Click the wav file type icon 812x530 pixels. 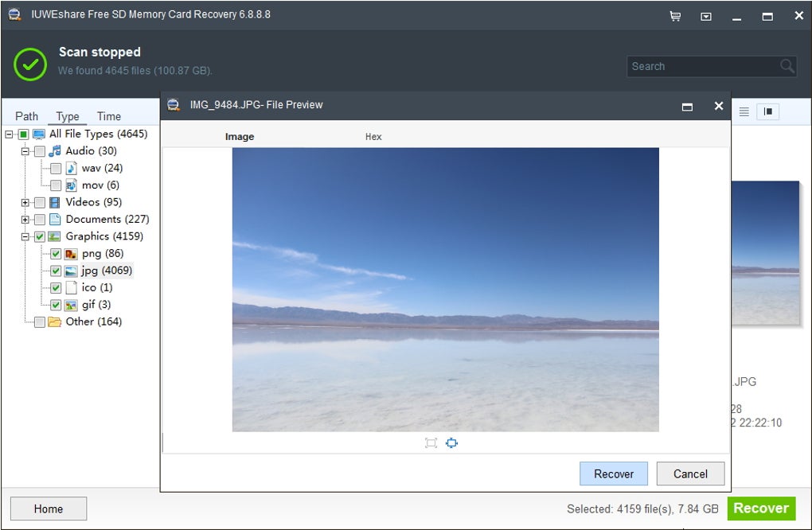pyautogui.click(x=72, y=168)
